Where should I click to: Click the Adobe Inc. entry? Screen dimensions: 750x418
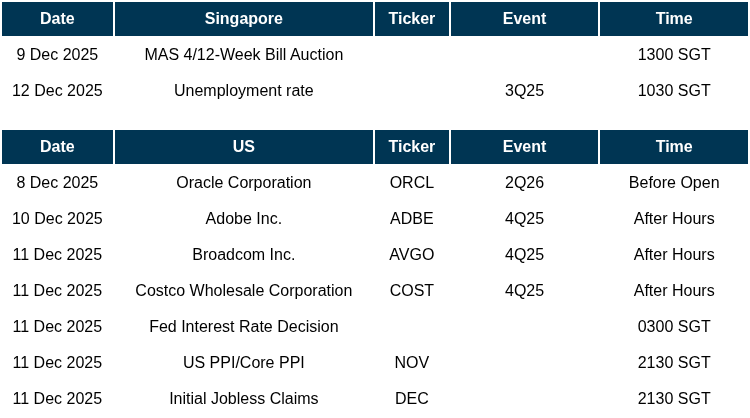tap(243, 219)
